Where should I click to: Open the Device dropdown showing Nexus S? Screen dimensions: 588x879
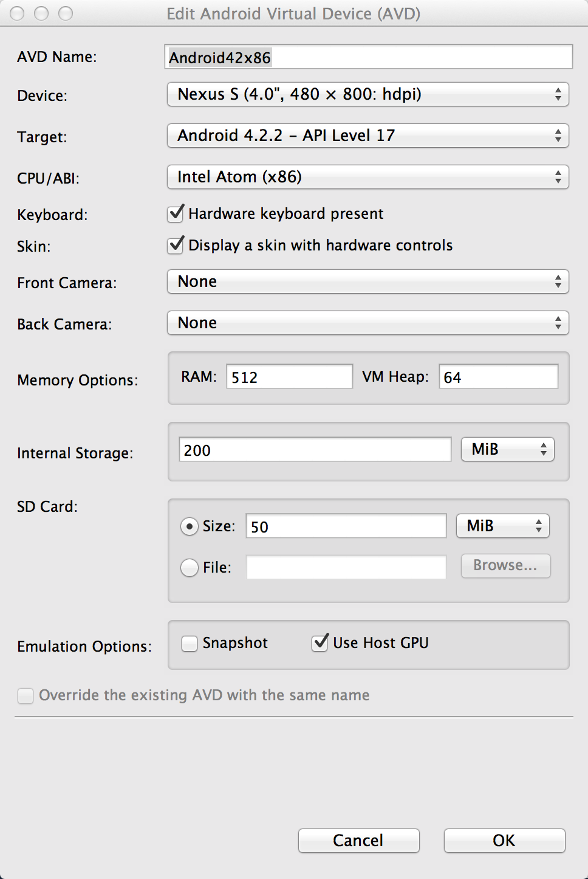[x=368, y=94]
